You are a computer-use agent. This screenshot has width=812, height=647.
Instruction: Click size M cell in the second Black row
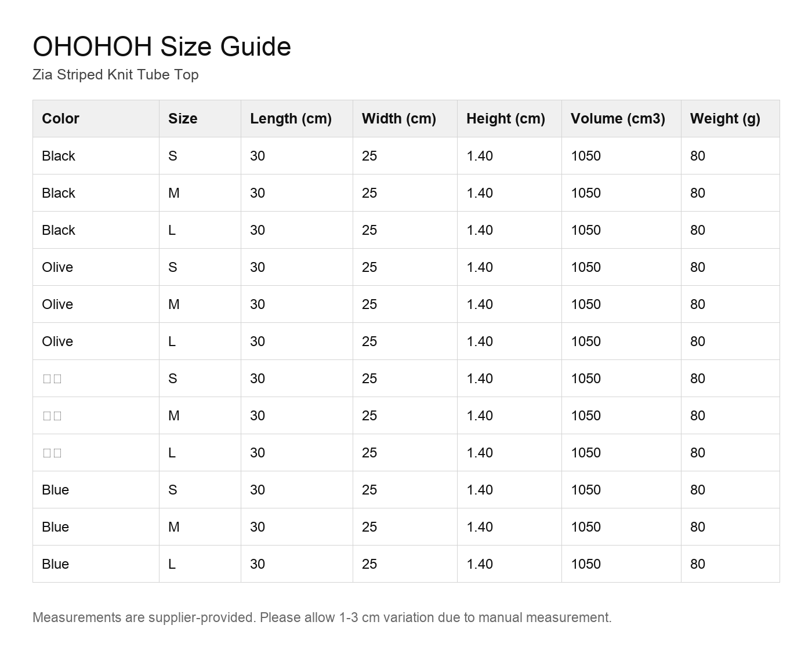(200, 193)
